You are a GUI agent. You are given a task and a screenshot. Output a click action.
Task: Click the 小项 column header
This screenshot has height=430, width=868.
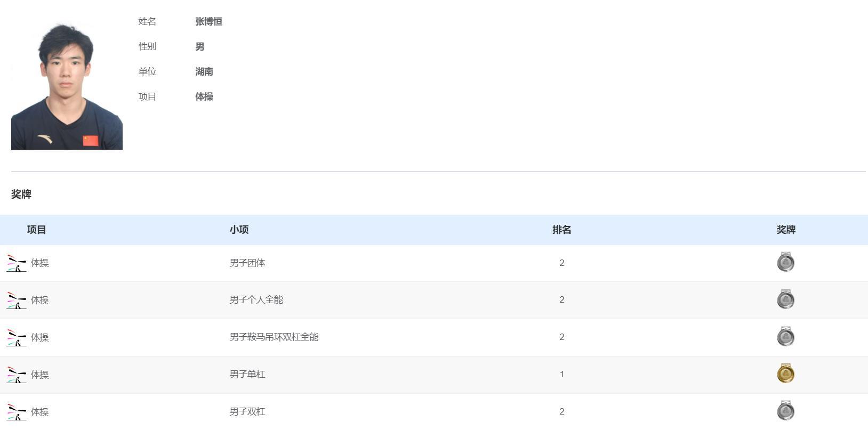(239, 230)
